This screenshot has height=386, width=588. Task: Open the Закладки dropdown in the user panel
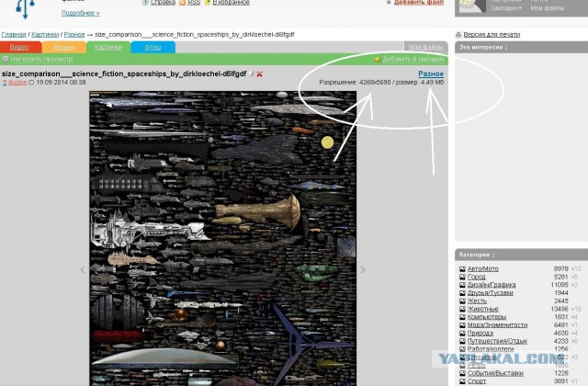[x=506, y=8]
